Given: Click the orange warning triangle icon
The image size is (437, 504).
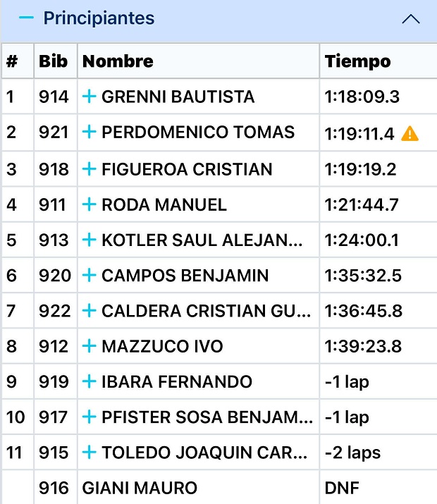Looking at the screenshot, I should [410, 133].
